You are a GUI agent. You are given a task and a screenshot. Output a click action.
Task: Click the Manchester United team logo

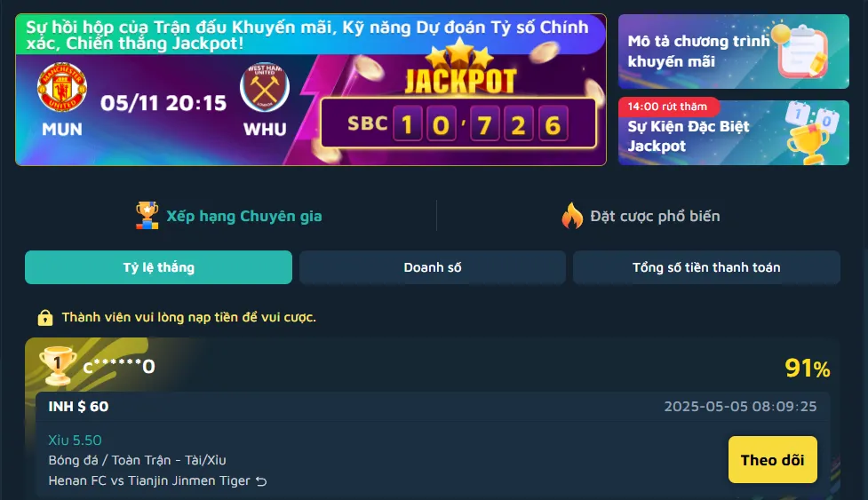point(62,87)
